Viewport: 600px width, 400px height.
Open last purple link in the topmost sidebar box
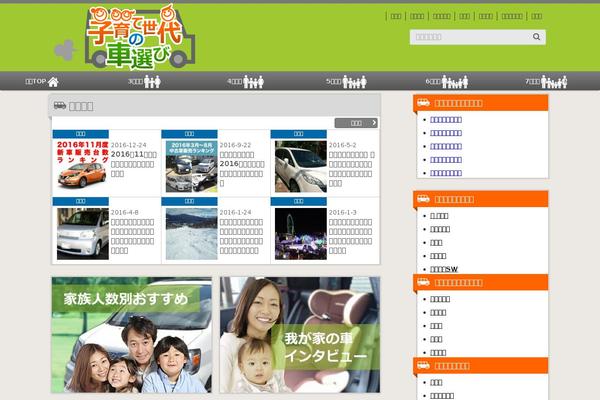[446, 173]
